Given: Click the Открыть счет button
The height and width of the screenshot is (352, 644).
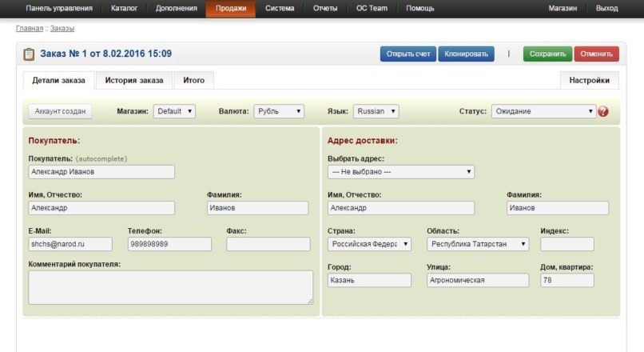Looking at the screenshot, I should tap(408, 54).
